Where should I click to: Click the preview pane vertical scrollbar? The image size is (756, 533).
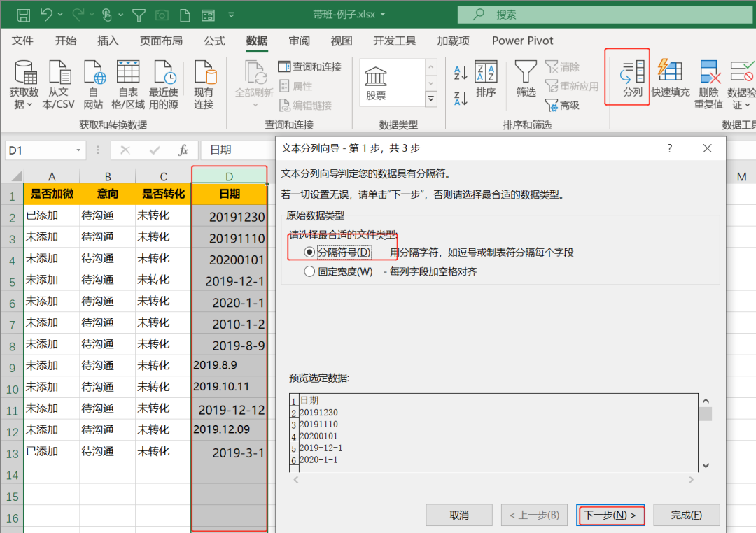[706, 434]
